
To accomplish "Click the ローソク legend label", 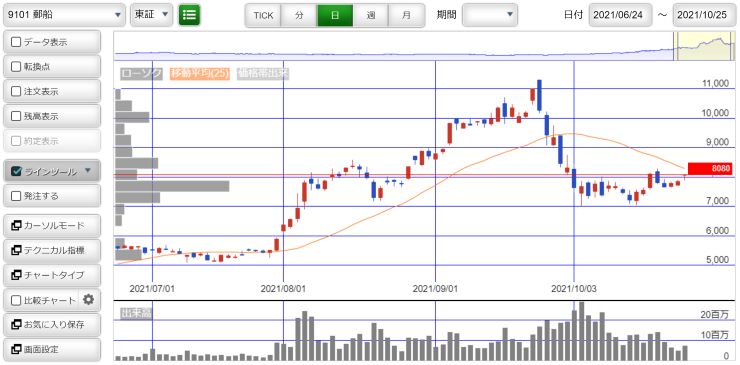I will pos(142,74).
